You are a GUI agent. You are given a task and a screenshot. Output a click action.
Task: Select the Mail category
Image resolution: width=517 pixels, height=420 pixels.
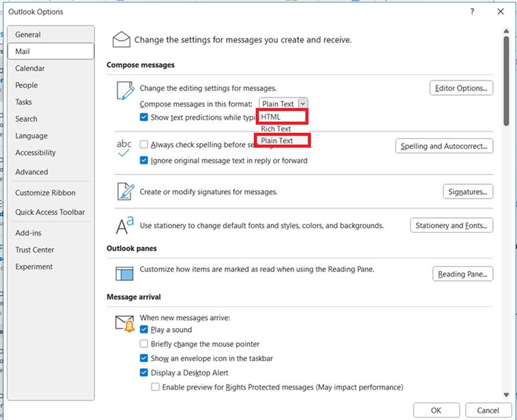[x=51, y=51]
